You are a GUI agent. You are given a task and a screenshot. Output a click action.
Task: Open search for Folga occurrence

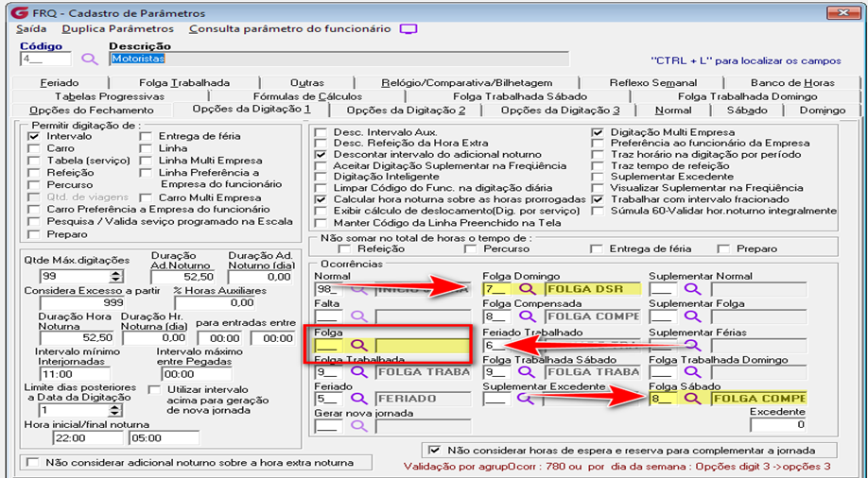[359, 345]
